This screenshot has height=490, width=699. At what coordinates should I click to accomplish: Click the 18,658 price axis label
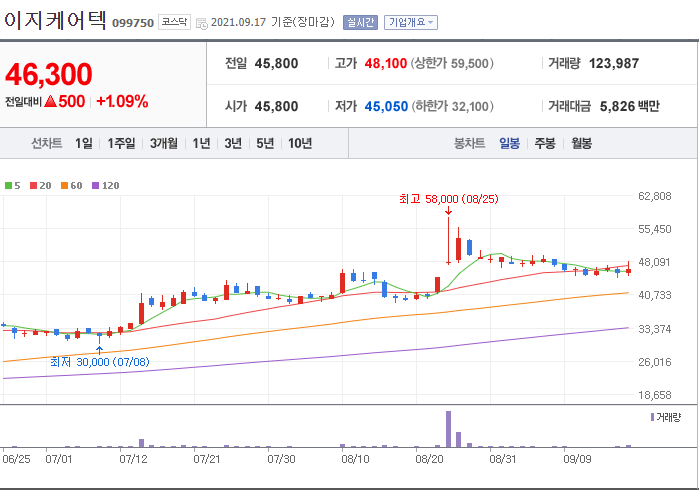654,395
